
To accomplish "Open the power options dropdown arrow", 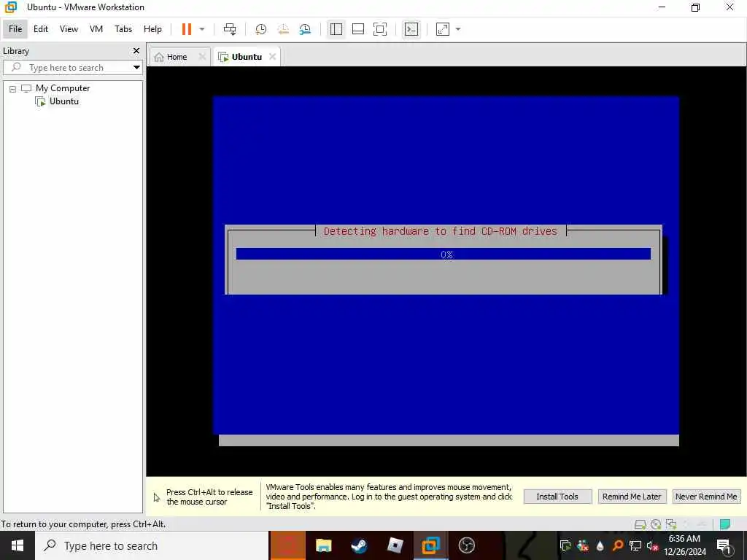I will coord(201,29).
